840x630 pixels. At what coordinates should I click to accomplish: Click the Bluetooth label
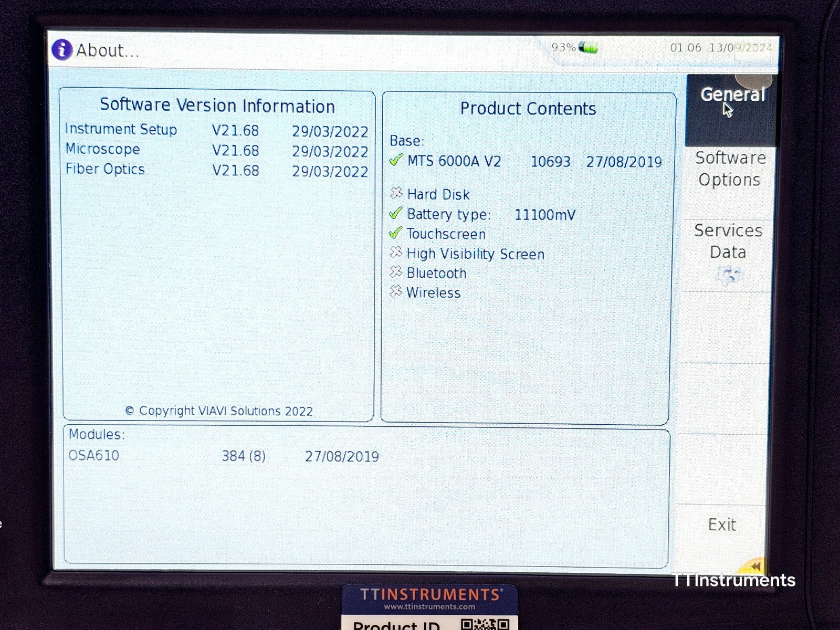click(x=436, y=274)
